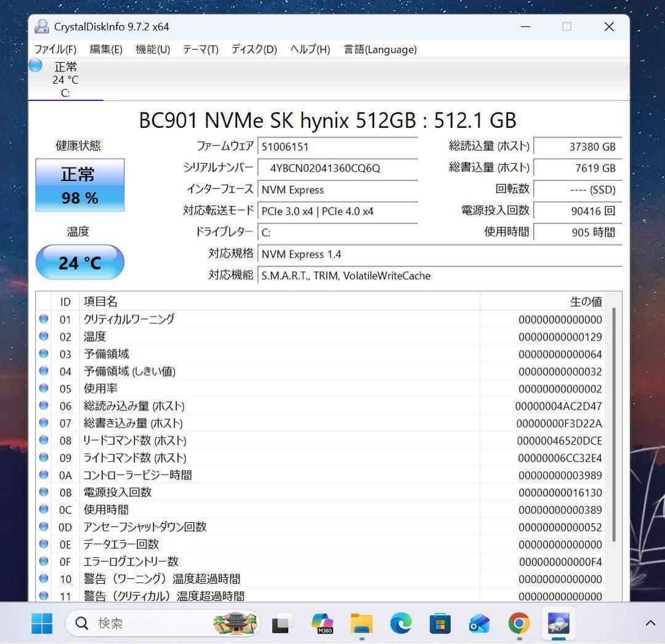Open the 言語(Language) menu

(380, 49)
